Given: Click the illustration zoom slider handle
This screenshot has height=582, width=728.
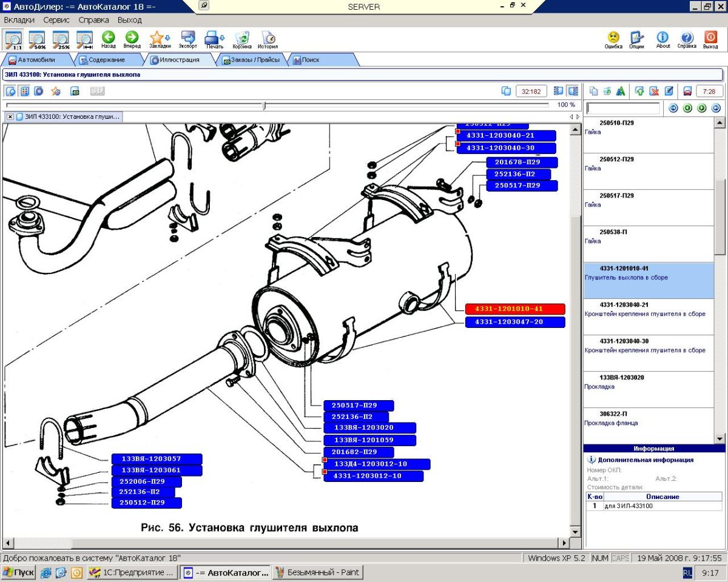Looking at the screenshot, I should pyautogui.click(x=264, y=105).
